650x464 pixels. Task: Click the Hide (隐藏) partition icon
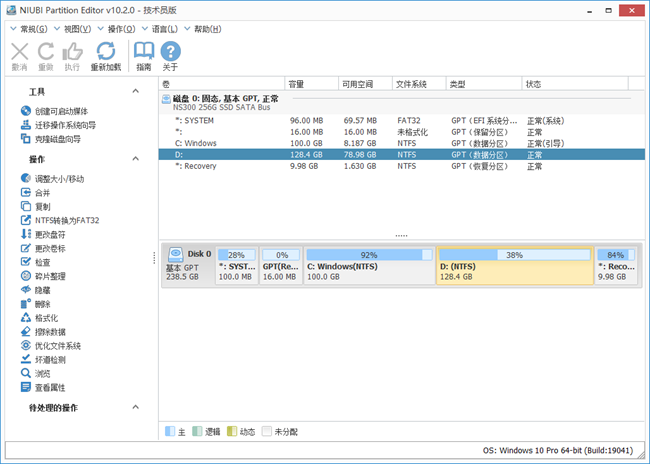[x=26, y=289]
